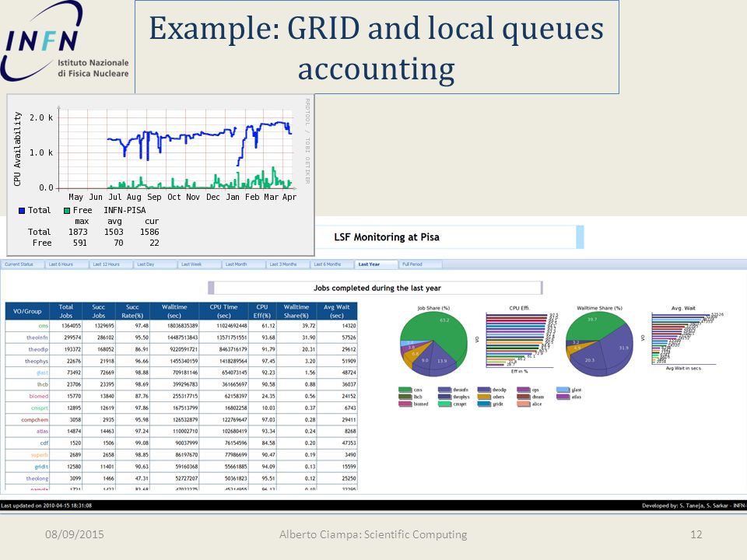Switch to the Last 6 Hours tab
747x560 pixels.
(x=66, y=264)
